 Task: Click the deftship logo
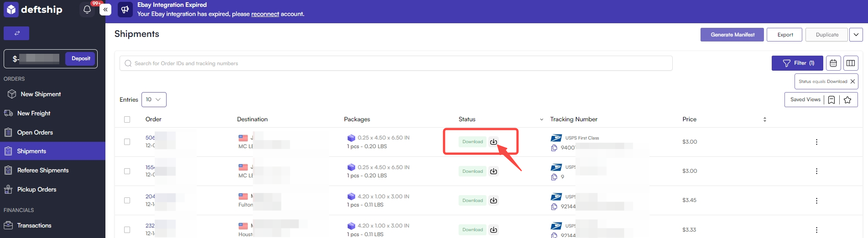coord(33,10)
